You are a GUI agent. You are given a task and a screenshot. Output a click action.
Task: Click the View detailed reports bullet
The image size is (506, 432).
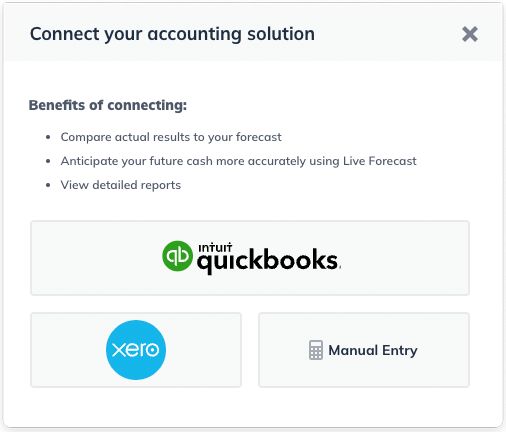coord(121,185)
